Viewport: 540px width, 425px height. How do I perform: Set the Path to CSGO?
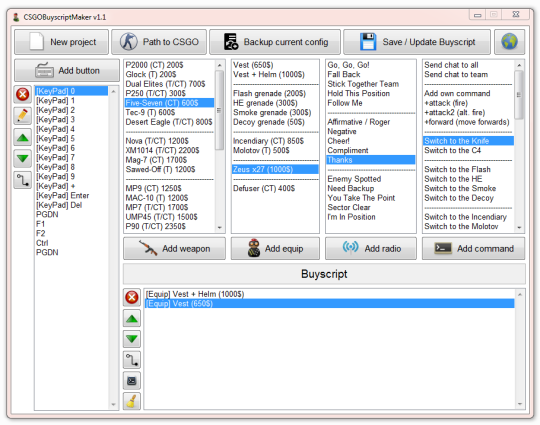pos(159,42)
